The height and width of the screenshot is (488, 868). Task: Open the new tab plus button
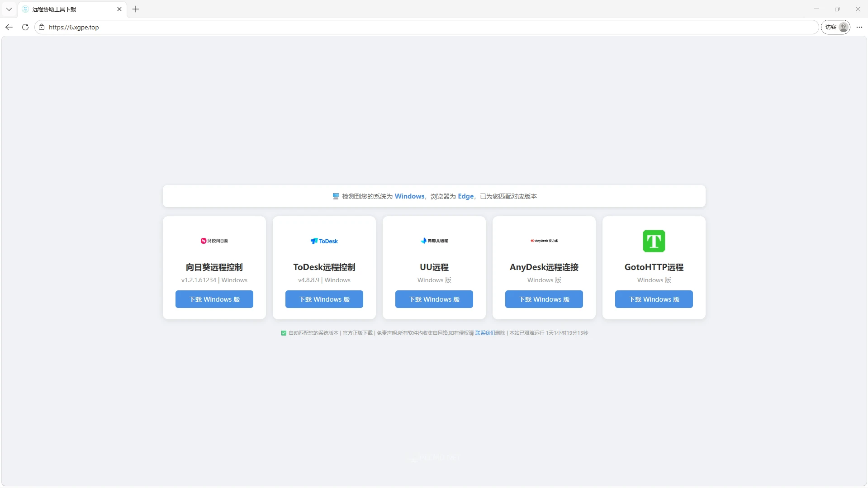point(136,9)
